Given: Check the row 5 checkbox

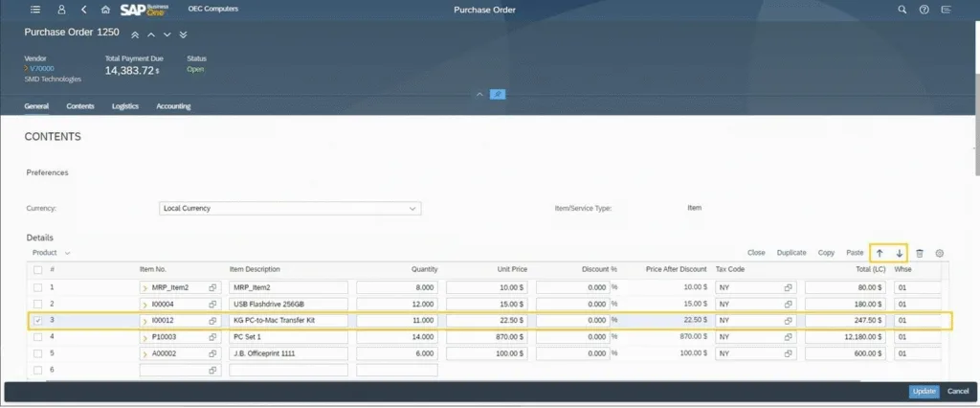Looking at the screenshot, I should pos(37,353).
